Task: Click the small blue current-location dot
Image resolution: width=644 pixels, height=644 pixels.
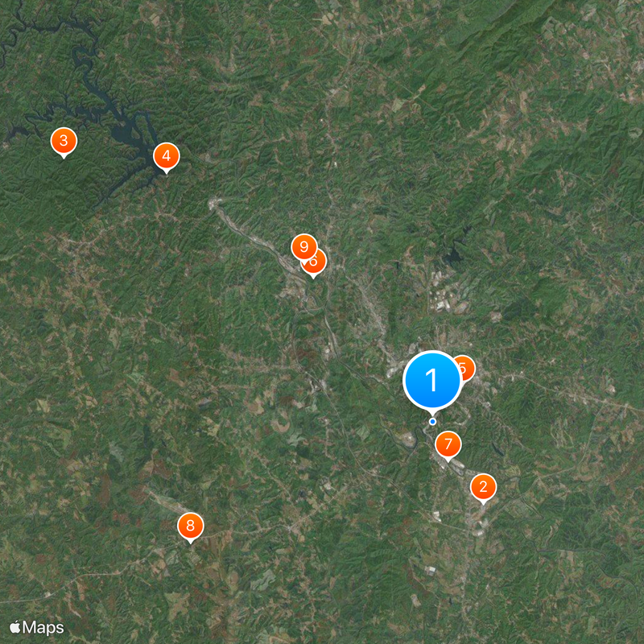Action: pyautogui.click(x=432, y=421)
